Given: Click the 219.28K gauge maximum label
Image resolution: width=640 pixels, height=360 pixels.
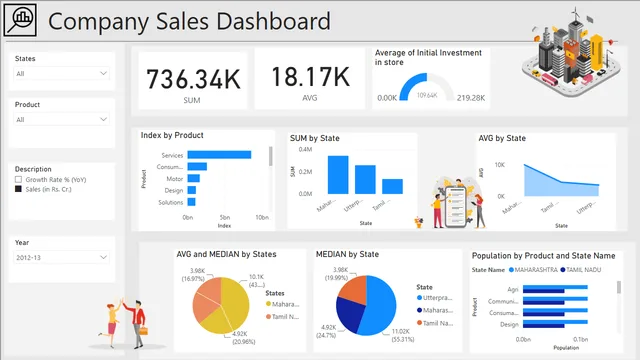Looking at the screenshot, I should (471, 98).
